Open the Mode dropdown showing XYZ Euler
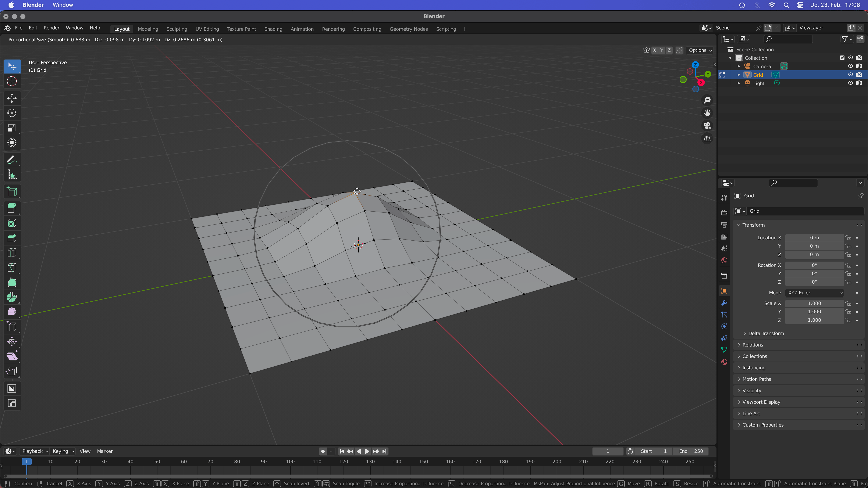The height and width of the screenshot is (488, 868). tap(814, 293)
